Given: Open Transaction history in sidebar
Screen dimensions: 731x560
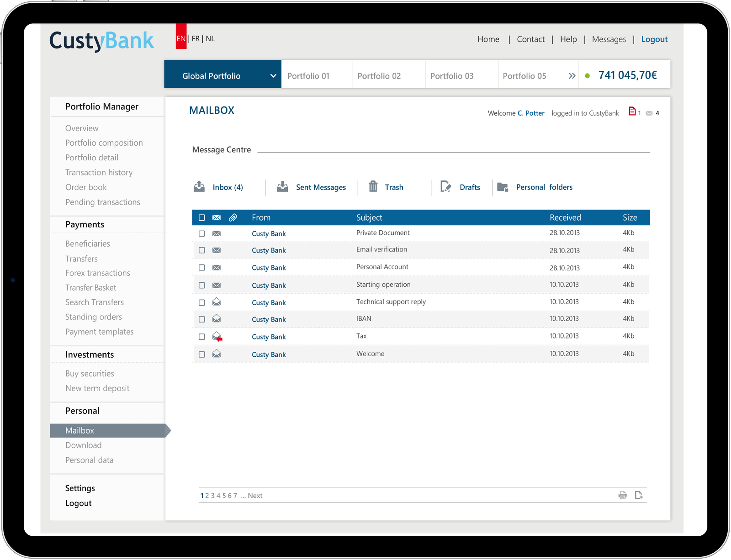Looking at the screenshot, I should pos(99,173).
